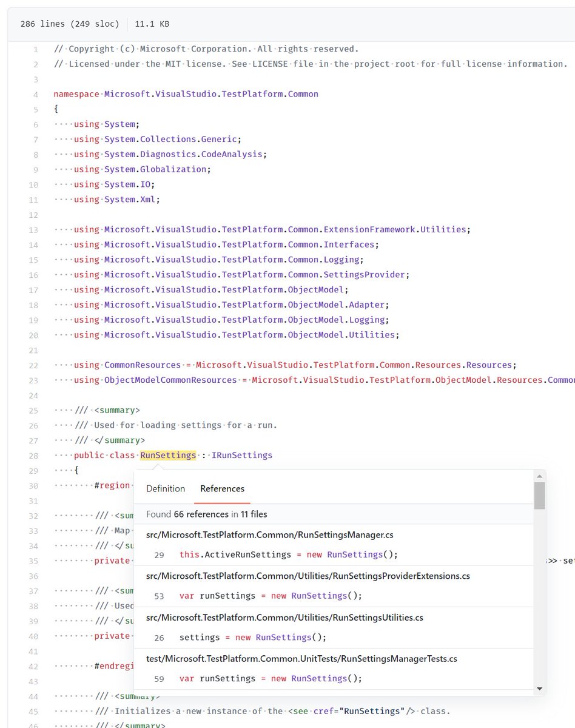The height and width of the screenshot is (728, 575).
Task: Click highlighted RunSettings class name
Action: [168, 455]
